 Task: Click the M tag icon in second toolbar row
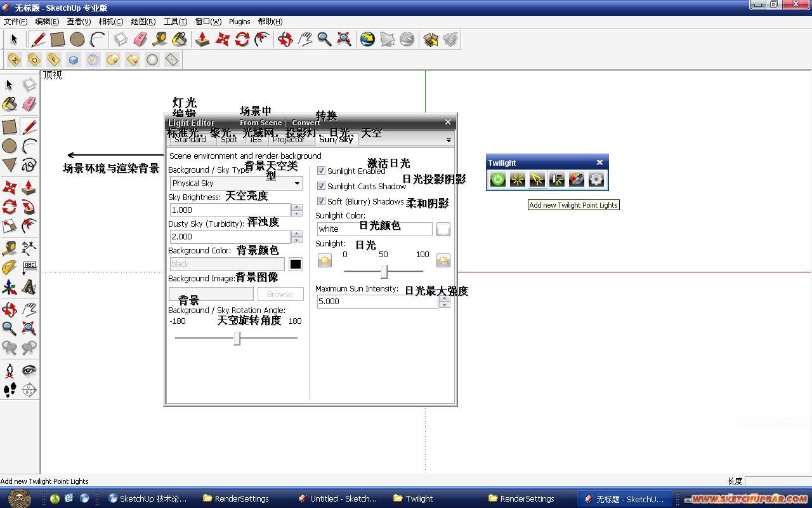click(14, 60)
